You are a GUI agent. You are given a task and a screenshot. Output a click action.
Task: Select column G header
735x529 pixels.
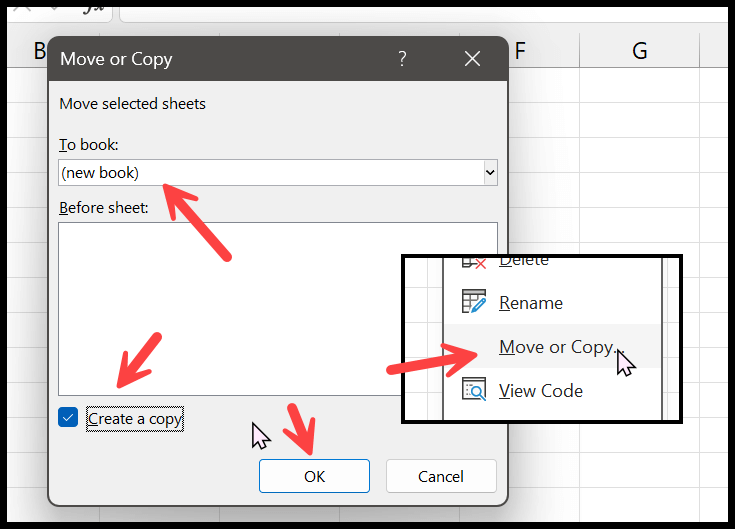(x=639, y=50)
